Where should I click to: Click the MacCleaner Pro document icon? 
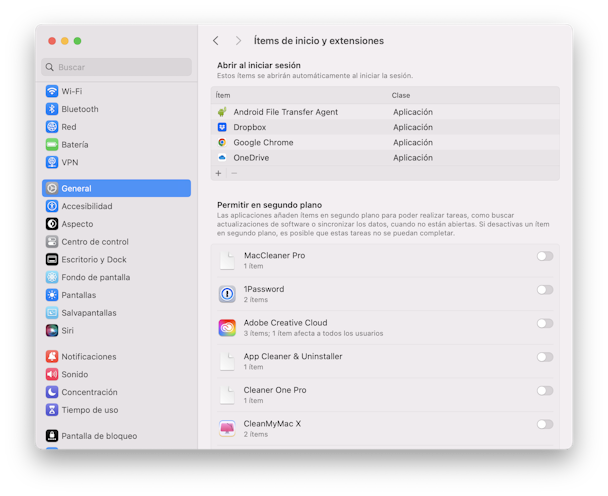[227, 261]
